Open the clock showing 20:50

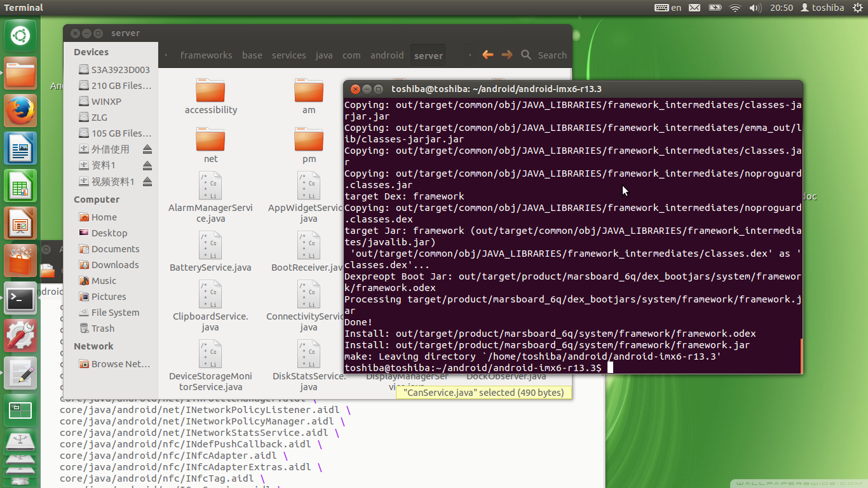coord(782,8)
